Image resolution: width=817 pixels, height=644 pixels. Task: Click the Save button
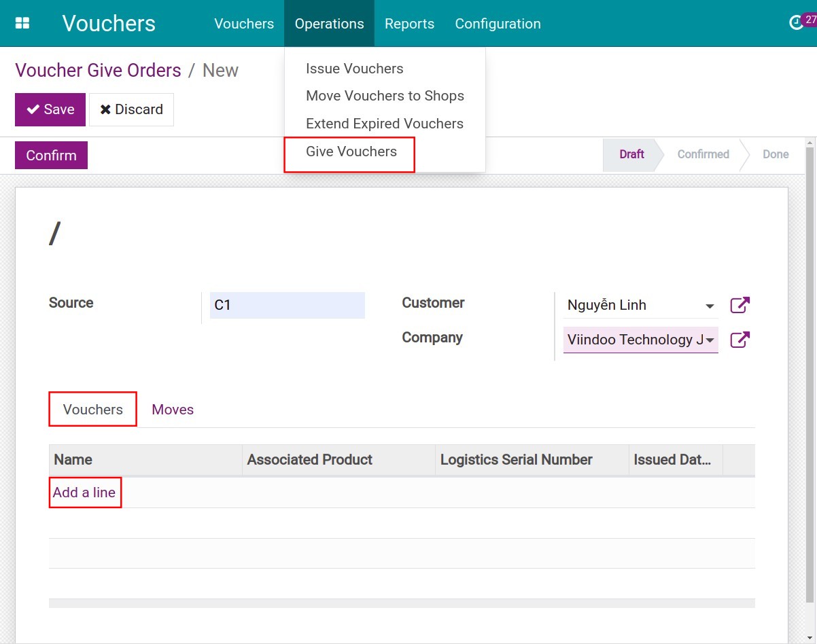[x=50, y=109]
